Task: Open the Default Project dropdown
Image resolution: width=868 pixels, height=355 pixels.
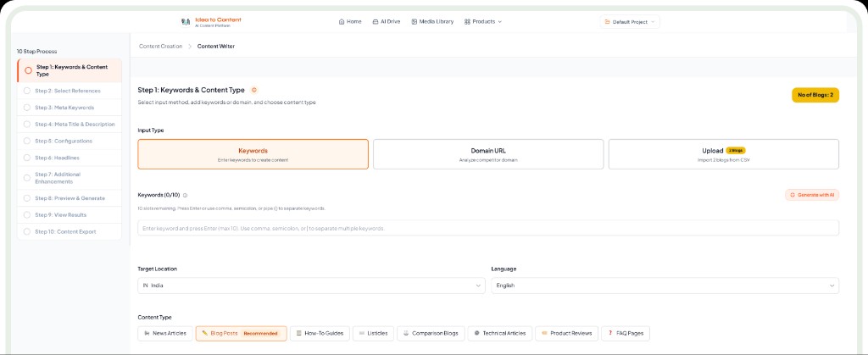Action: pyautogui.click(x=630, y=22)
